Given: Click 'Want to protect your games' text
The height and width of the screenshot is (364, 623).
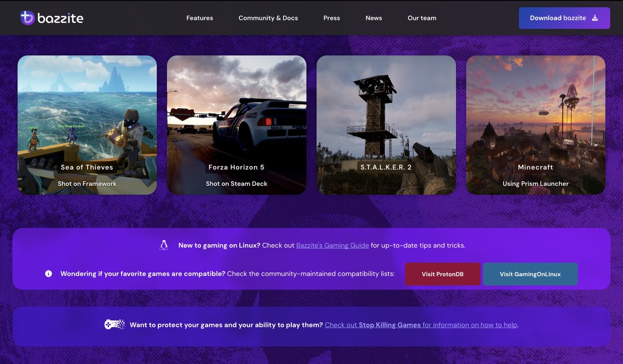Looking at the screenshot, I should pos(226,325).
